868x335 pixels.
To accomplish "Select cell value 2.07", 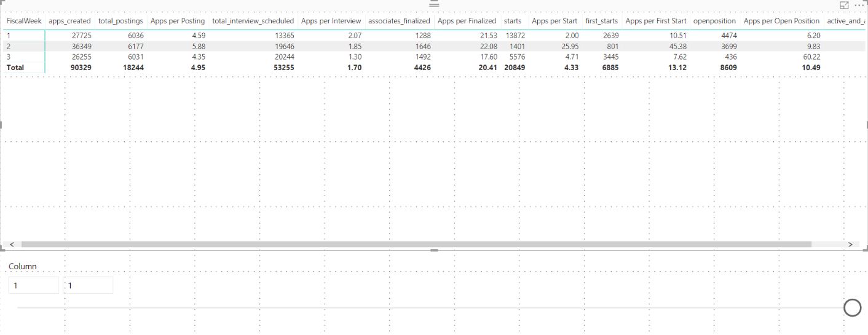I will click(354, 36).
